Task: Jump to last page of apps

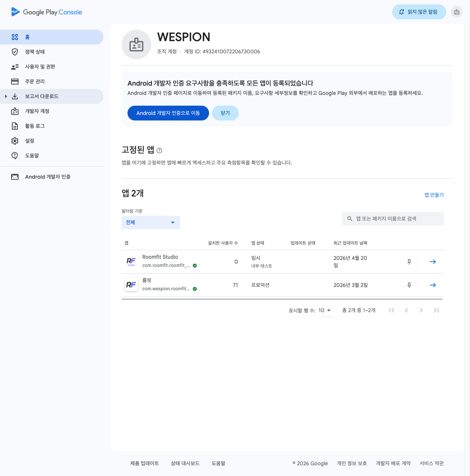Action: (436, 310)
